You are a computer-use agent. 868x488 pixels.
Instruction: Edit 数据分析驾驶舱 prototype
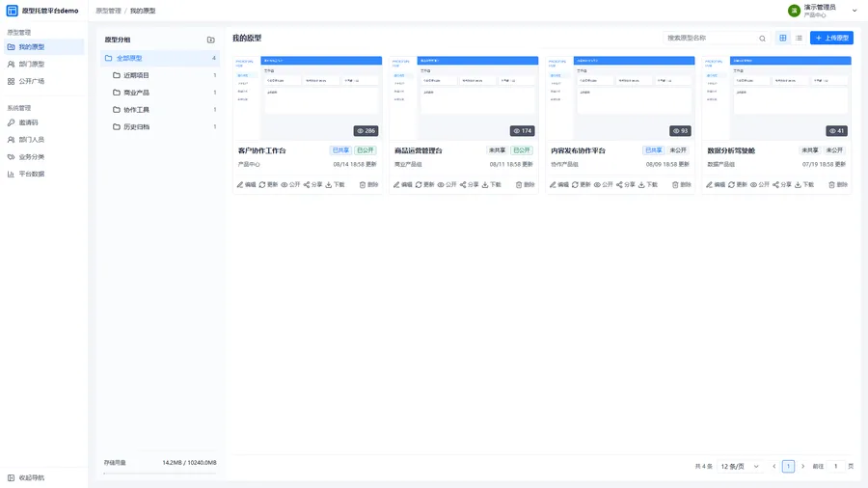click(716, 185)
